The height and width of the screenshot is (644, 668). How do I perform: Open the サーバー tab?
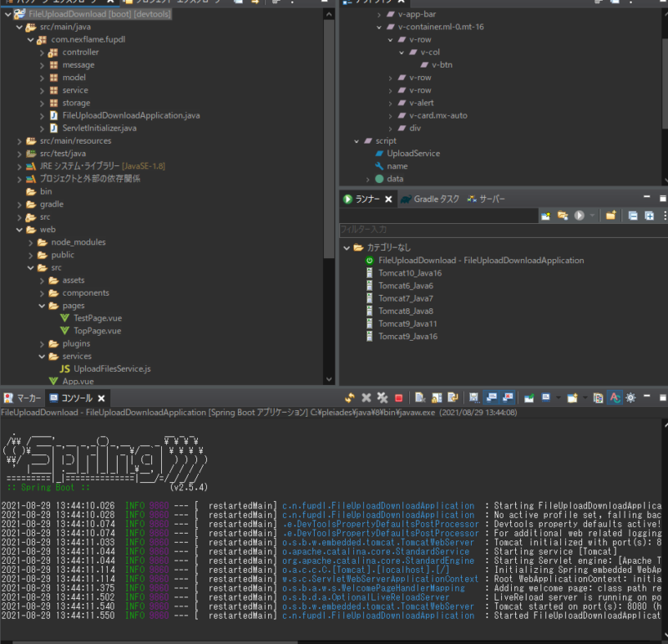click(x=491, y=199)
